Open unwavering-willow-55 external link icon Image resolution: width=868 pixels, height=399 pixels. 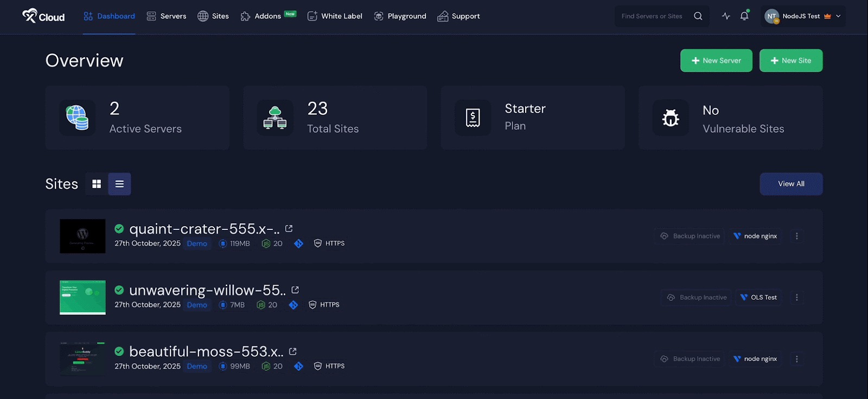point(295,290)
